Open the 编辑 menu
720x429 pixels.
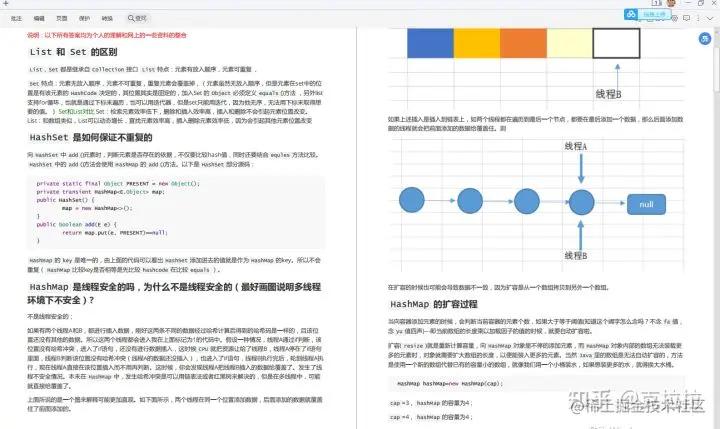(x=39, y=18)
